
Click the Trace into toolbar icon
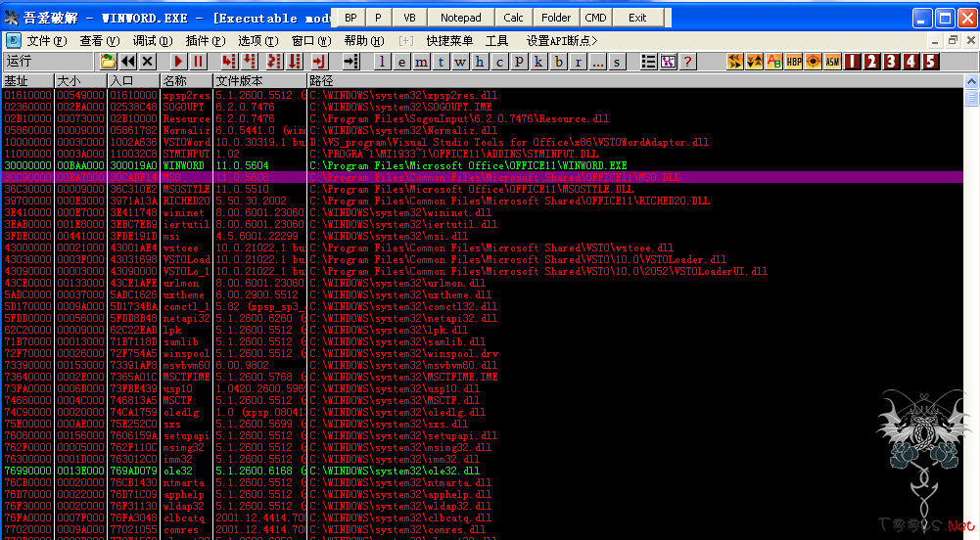(274, 62)
